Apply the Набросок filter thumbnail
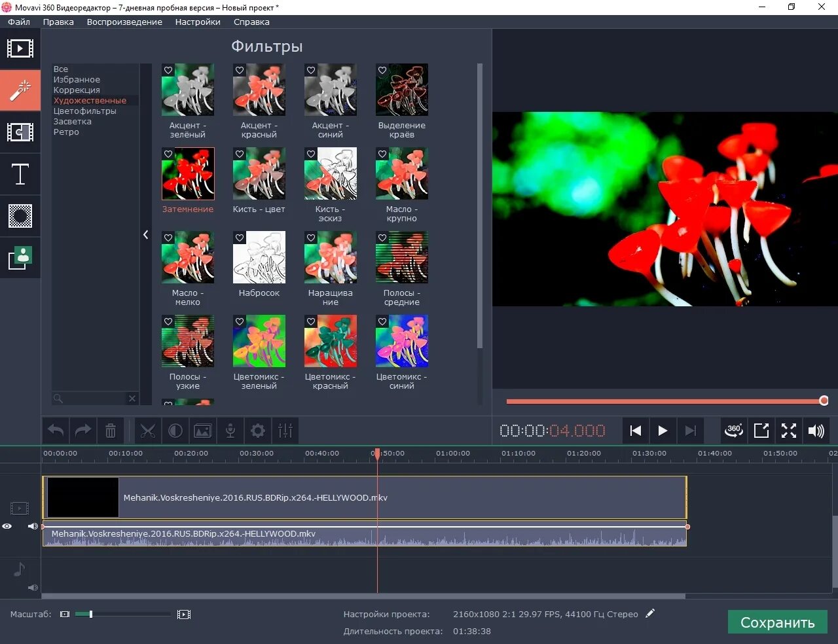 click(259, 257)
